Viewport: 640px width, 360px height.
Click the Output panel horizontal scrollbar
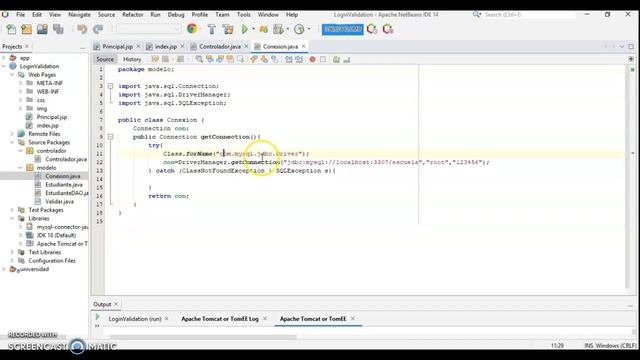pos(203,337)
